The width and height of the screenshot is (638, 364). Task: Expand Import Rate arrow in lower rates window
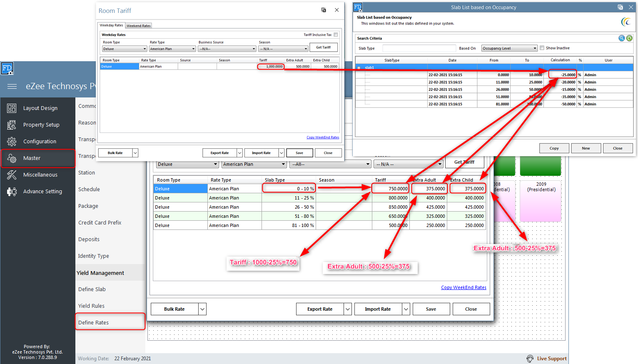(x=406, y=309)
